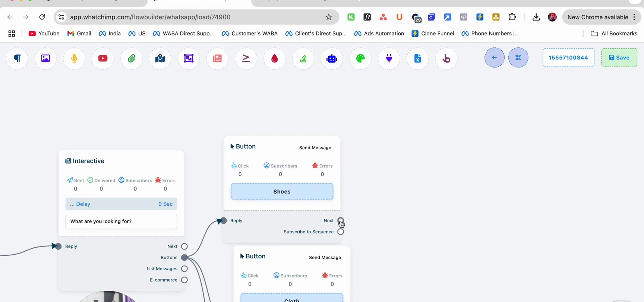Viewport: 644px width, 302px height.
Task: Add a button component with the pointing hand icon
Action: (x=446, y=58)
